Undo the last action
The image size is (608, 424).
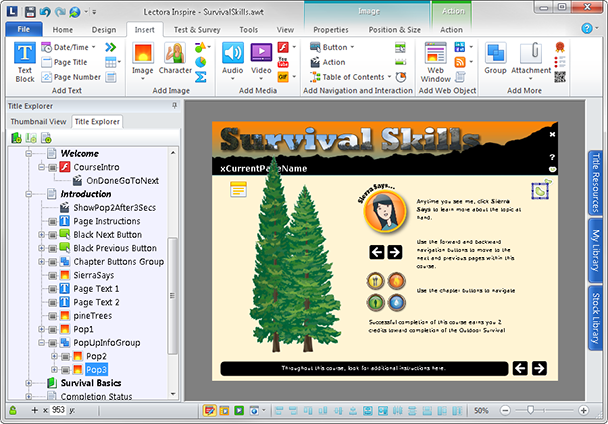45,12
